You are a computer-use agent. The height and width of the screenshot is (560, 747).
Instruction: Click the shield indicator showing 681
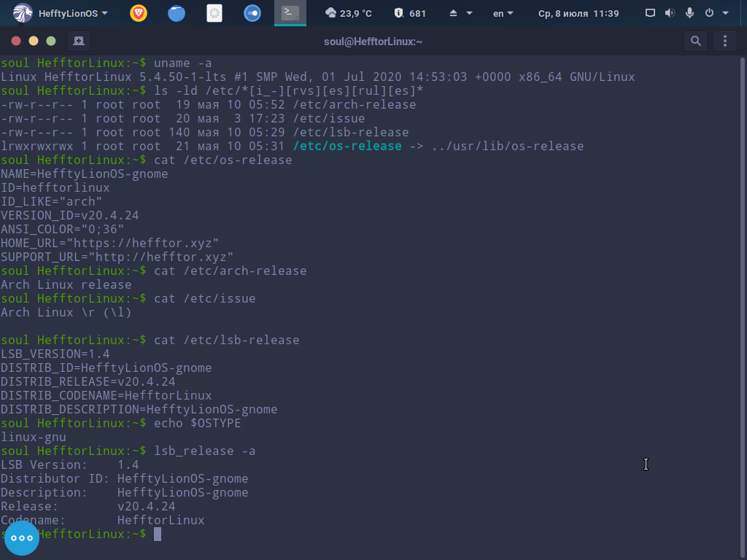coord(410,13)
